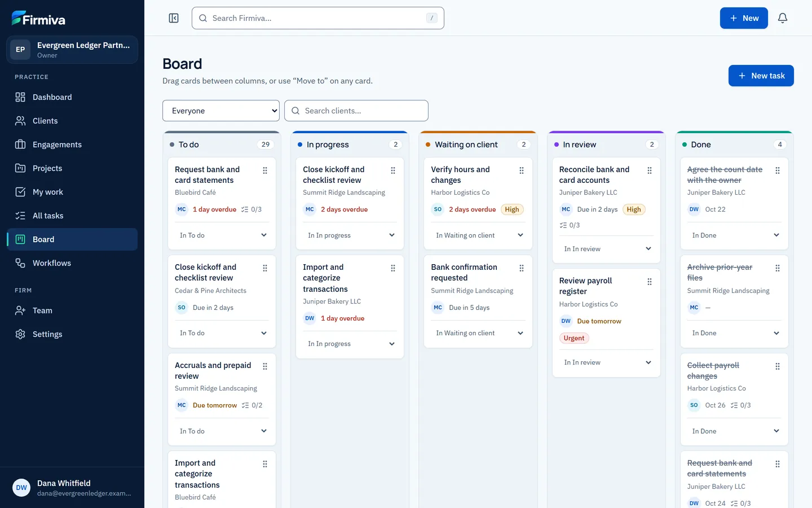Click the Firmiva logo
Viewport: 812px width, 508px height.
pos(38,19)
